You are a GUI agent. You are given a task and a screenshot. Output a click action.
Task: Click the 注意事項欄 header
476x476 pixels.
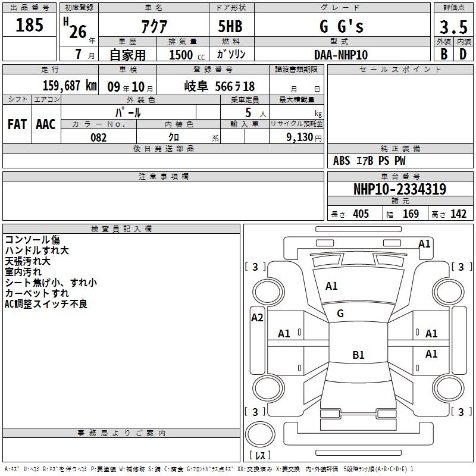click(x=163, y=176)
